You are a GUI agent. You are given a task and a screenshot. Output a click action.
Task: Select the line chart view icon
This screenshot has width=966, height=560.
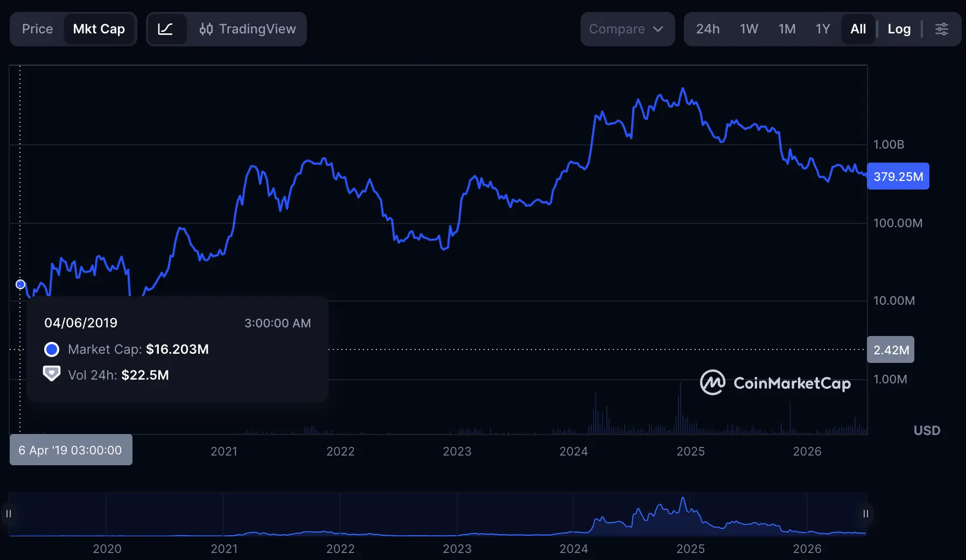pyautogui.click(x=166, y=29)
